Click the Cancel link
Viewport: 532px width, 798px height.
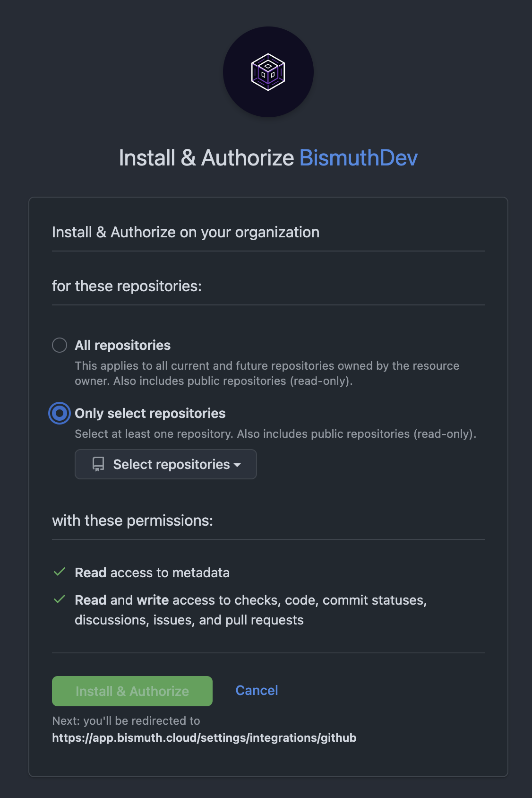[x=257, y=690]
